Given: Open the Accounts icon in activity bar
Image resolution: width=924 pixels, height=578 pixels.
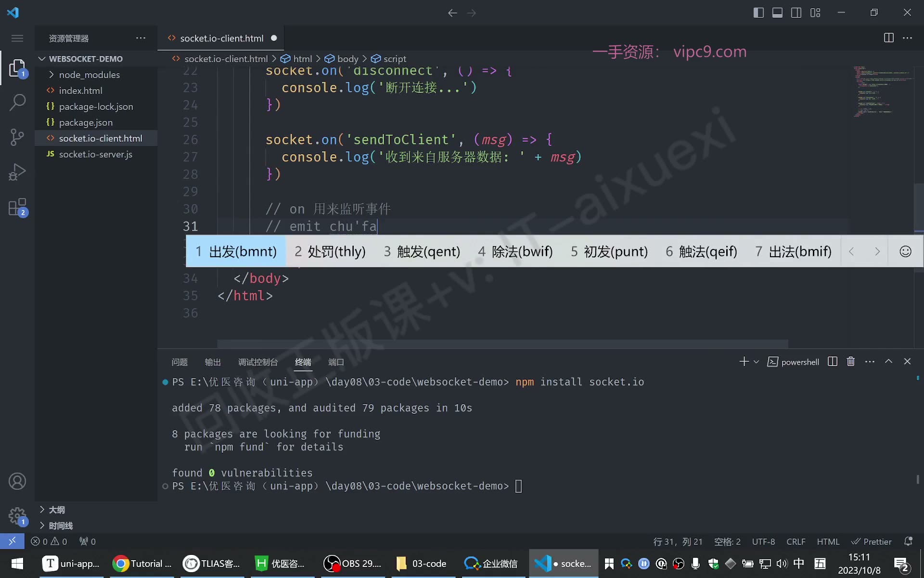Looking at the screenshot, I should click(17, 481).
